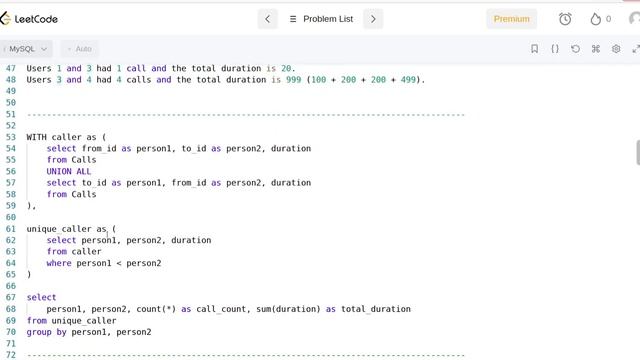
Task: Open the keyboard shortcuts command icon
Action: 596,49
